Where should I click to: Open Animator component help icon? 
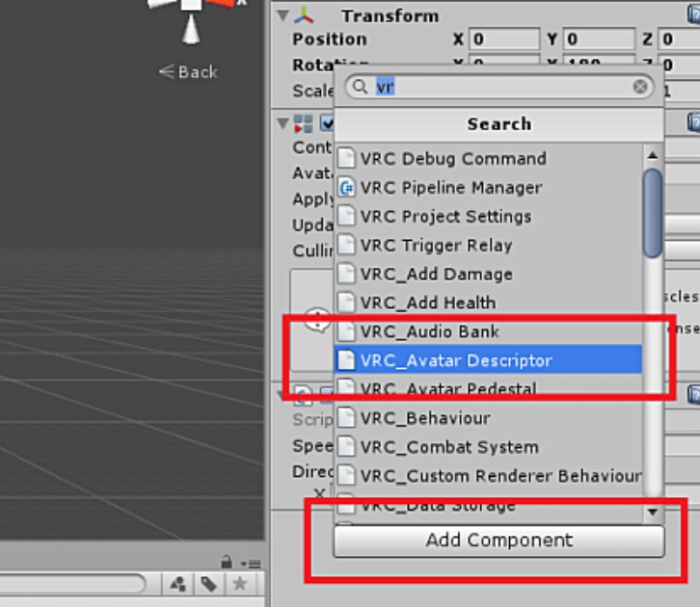click(x=694, y=122)
